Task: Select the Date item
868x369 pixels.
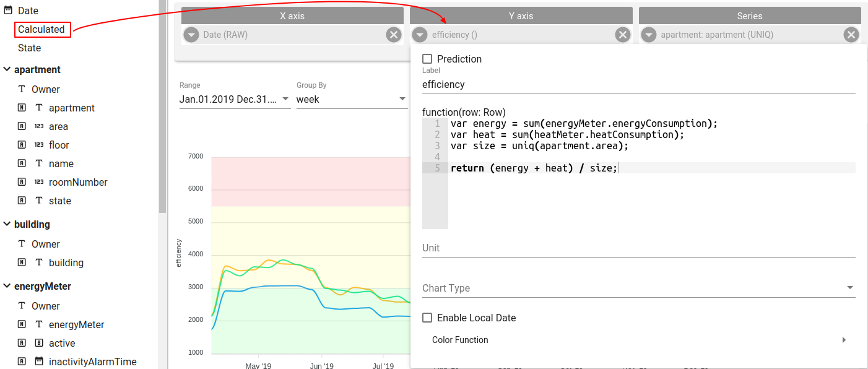Action: click(x=28, y=11)
